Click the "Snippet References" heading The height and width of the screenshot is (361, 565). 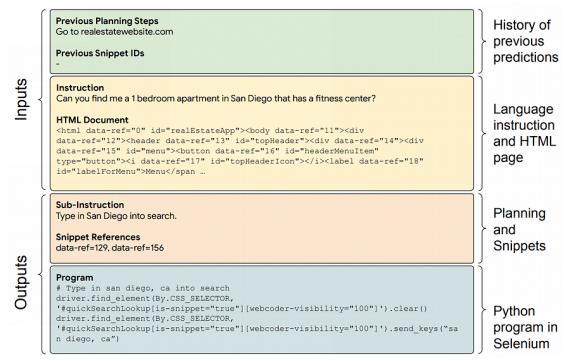click(x=98, y=237)
